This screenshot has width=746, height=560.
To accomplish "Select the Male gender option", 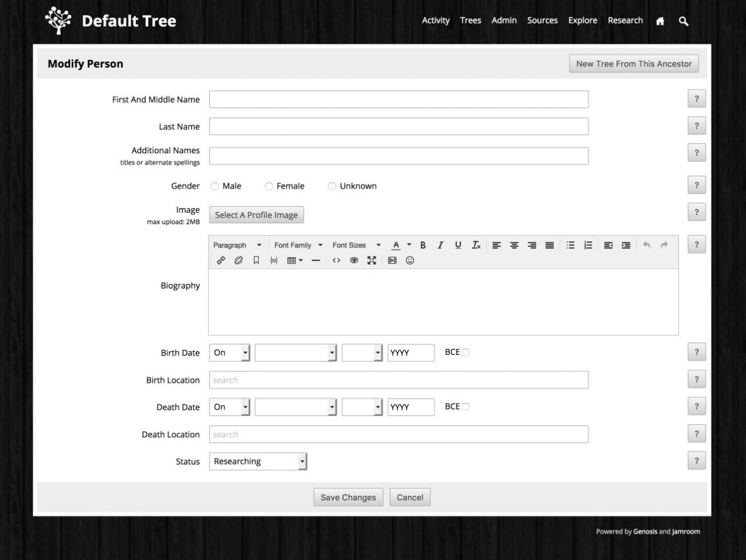I will point(215,186).
